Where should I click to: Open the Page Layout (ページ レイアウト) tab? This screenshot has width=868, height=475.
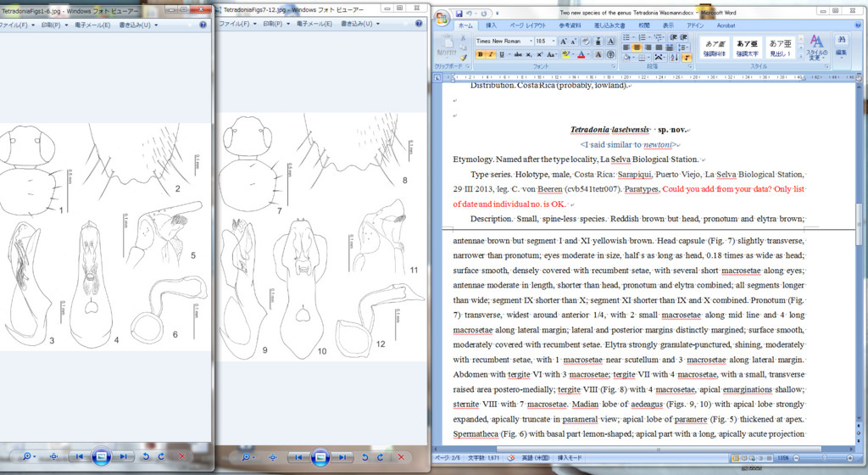(527, 25)
